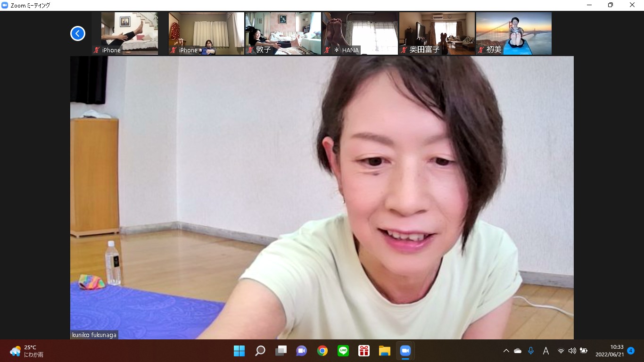Show hidden system tray icons
The height and width of the screenshot is (362, 644).
tap(506, 351)
